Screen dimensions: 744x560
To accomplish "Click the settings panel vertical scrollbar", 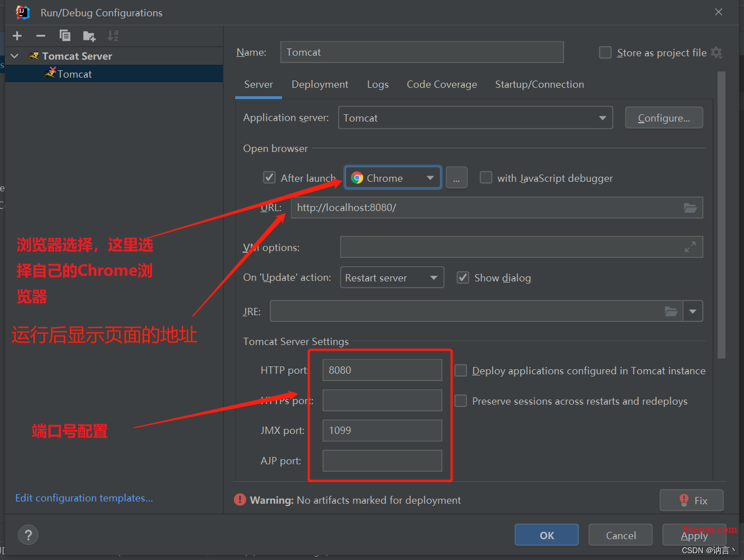I will pos(721,215).
